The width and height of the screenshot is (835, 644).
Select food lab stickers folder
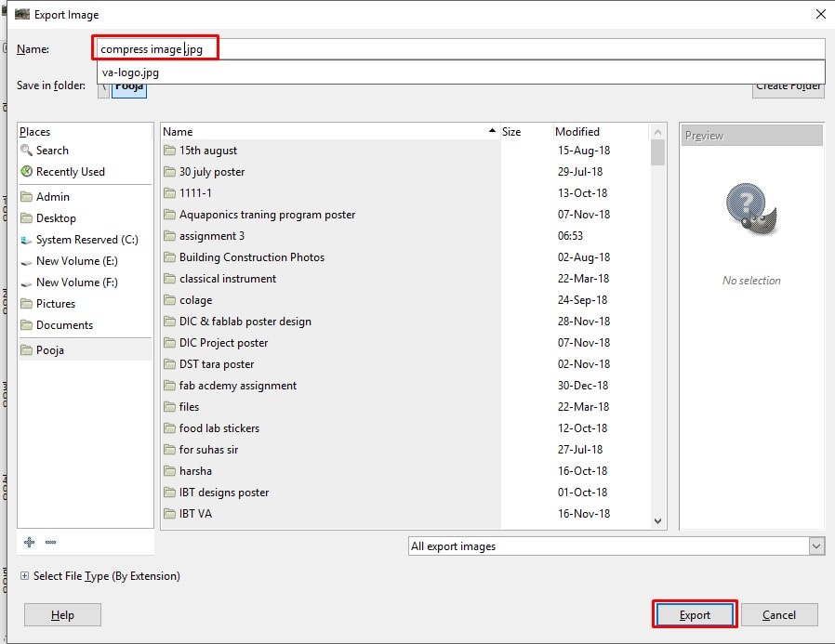click(x=219, y=427)
